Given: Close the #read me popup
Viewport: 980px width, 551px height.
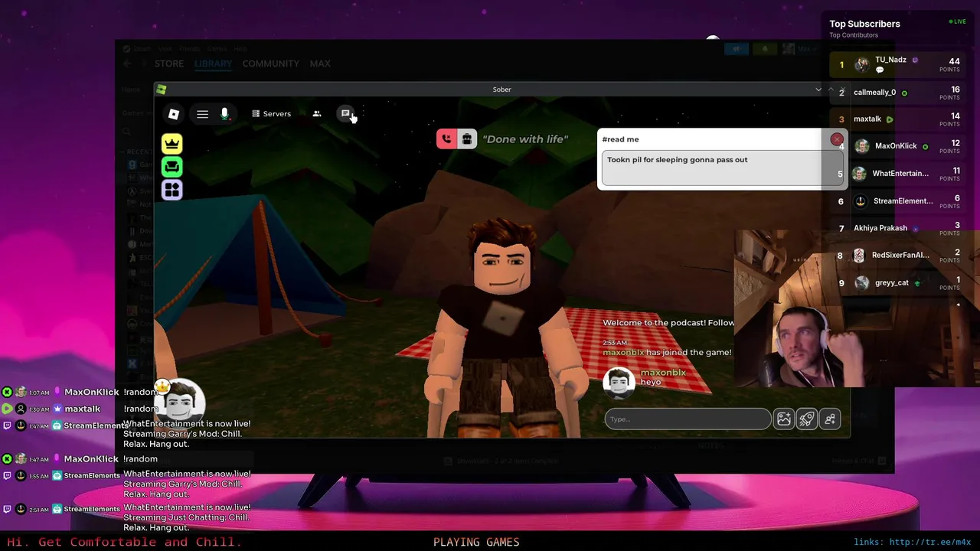Looking at the screenshot, I should (x=837, y=139).
